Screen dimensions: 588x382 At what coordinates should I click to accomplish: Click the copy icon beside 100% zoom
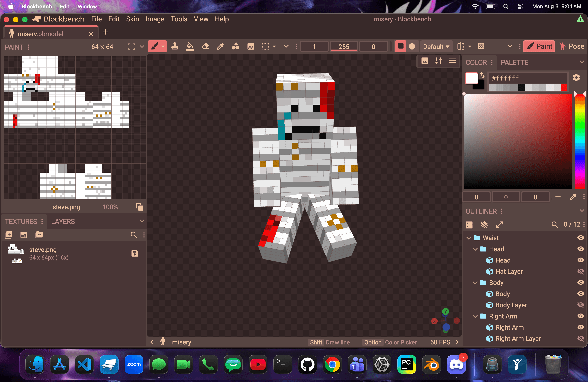tap(140, 207)
